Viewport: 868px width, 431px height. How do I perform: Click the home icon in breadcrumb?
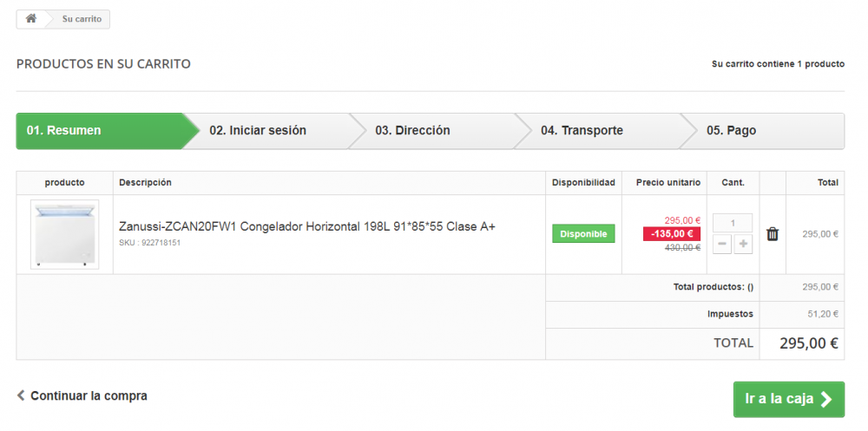(x=30, y=18)
